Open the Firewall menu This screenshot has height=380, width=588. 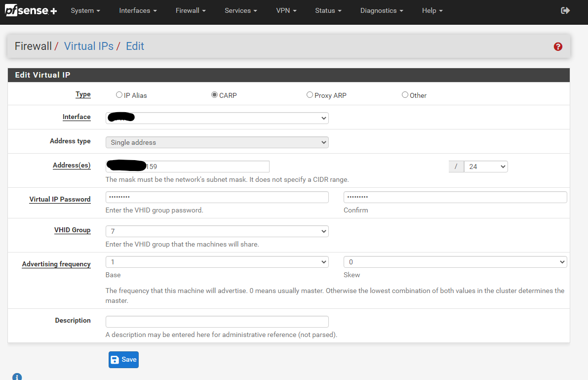191,10
